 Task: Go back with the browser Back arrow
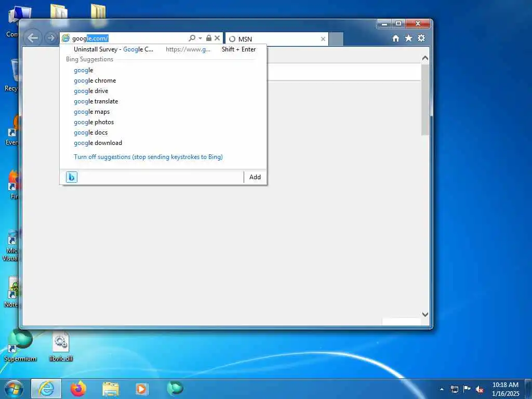(x=33, y=37)
